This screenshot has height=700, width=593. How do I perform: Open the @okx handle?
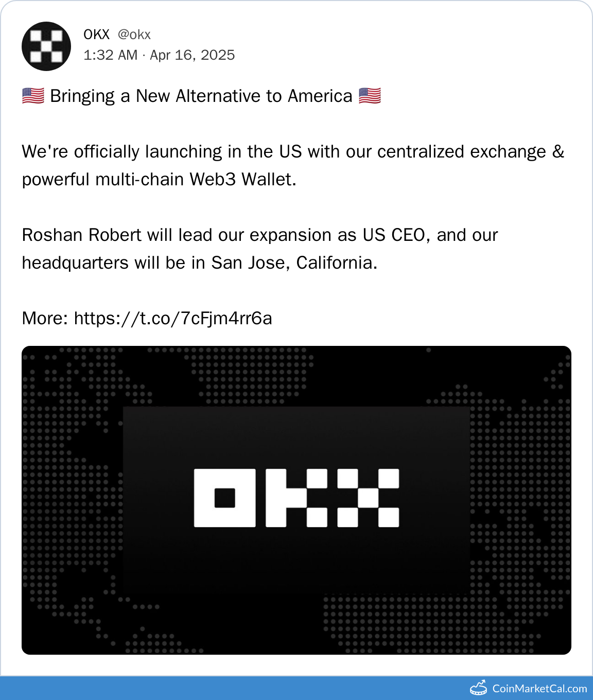pos(134,34)
